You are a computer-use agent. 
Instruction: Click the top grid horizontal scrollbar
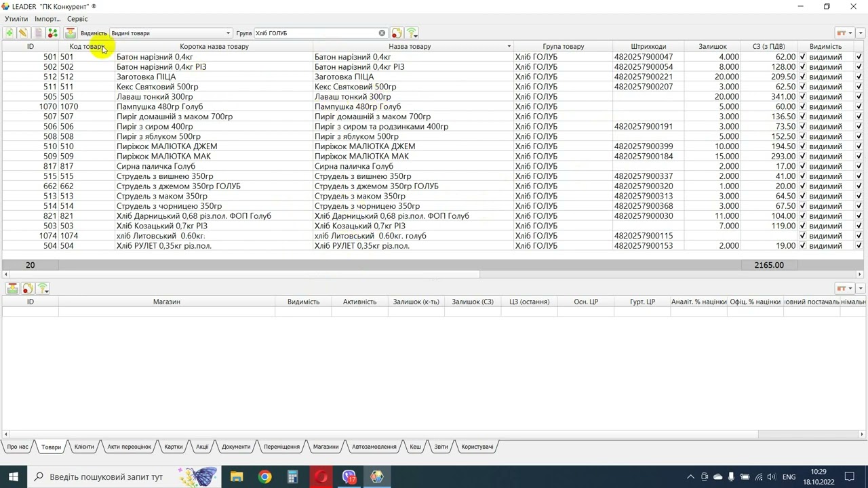244,274
